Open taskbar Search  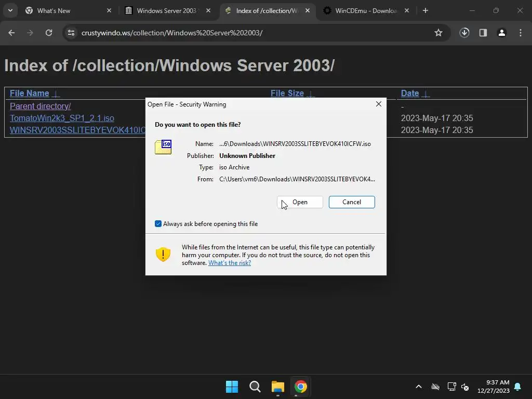pos(255,387)
